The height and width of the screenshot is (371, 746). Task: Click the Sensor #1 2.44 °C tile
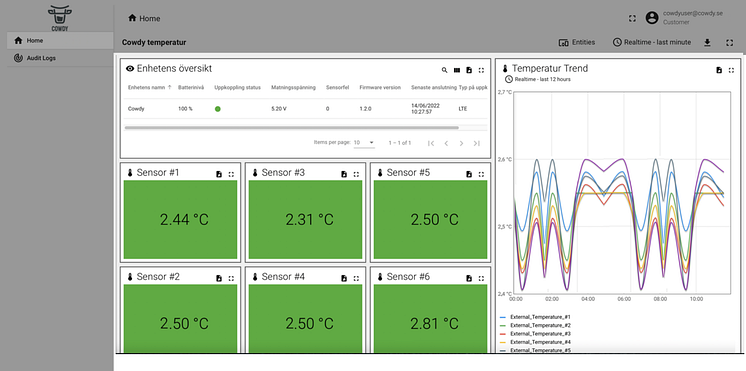(180, 219)
